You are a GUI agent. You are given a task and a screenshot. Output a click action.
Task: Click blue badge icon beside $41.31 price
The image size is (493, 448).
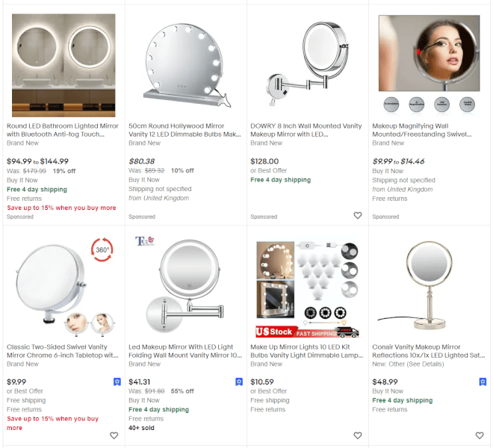click(238, 382)
